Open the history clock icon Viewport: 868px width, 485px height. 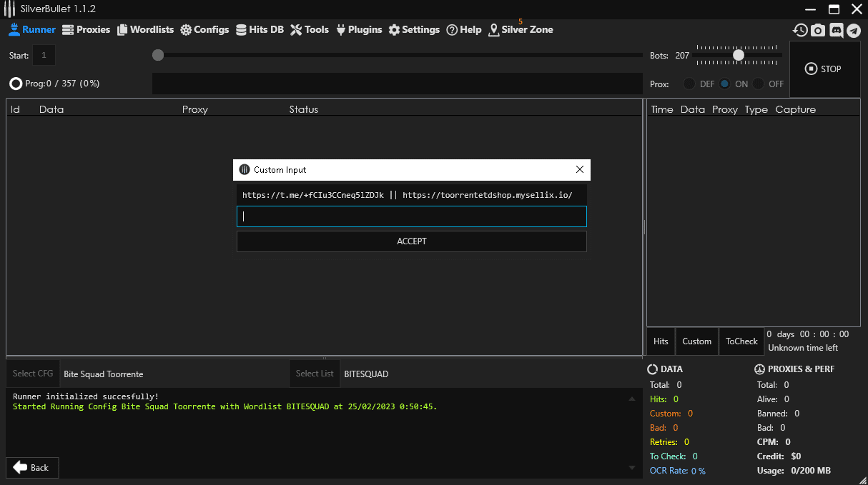pyautogui.click(x=800, y=30)
